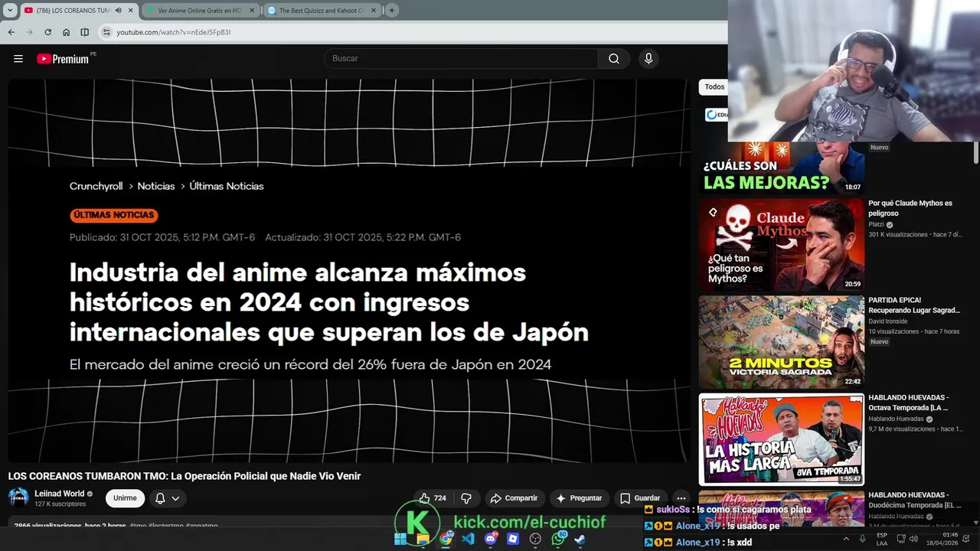Screen dimensions: 980x551
Task: Open Visual Studio Code from taskbar
Action: [x=468, y=539]
